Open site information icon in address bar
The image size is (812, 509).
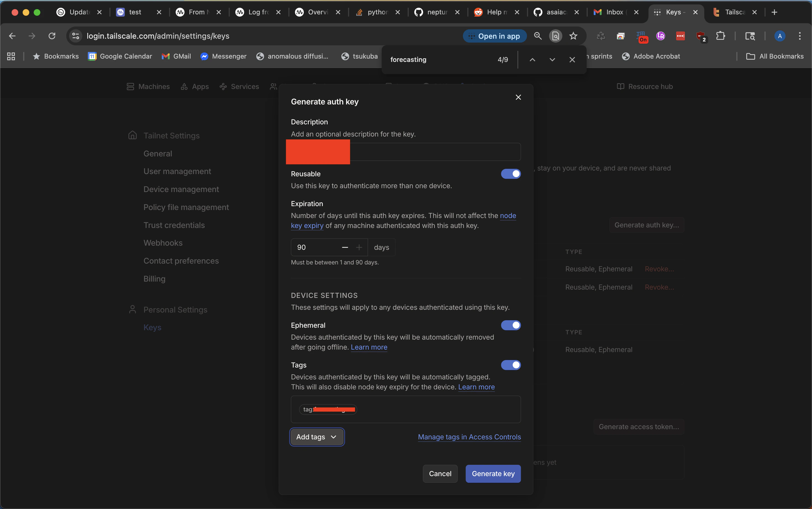(x=76, y=36)
